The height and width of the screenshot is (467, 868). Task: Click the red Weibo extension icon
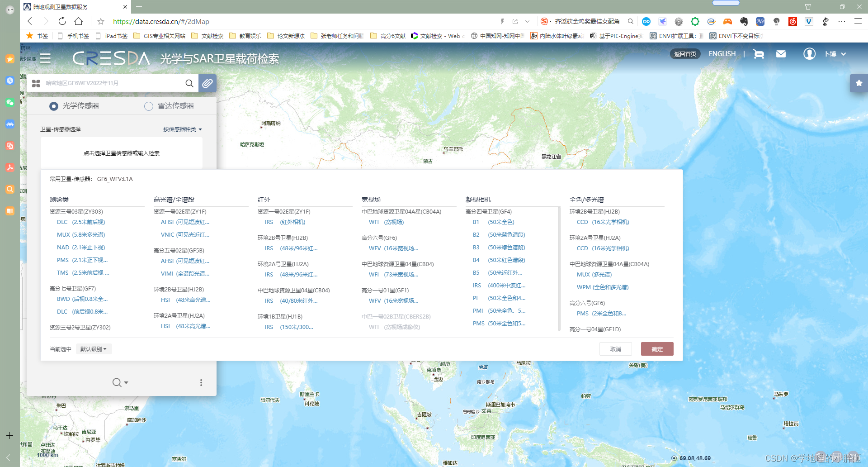point(793,21)
